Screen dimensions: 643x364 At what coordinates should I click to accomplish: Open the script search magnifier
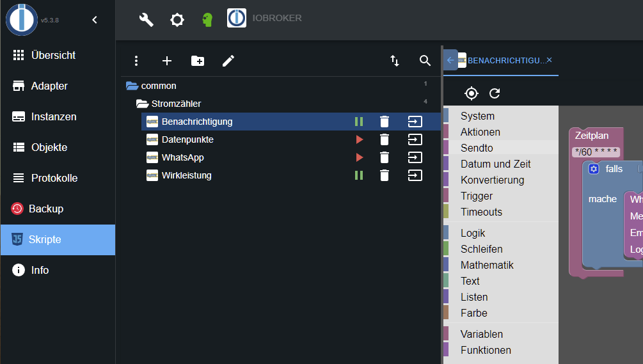tap(425, 61)
